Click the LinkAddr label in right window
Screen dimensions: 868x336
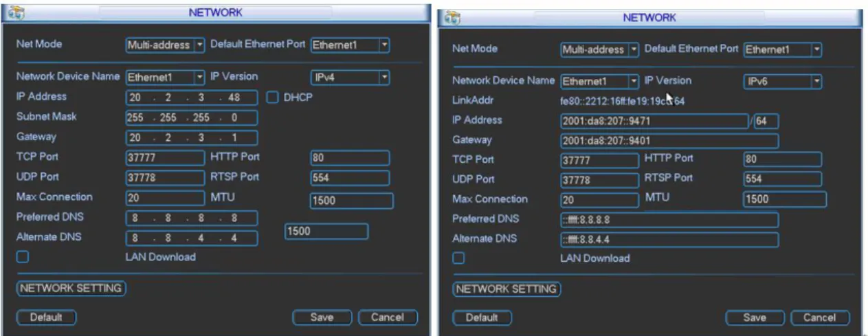pos(473,100)
